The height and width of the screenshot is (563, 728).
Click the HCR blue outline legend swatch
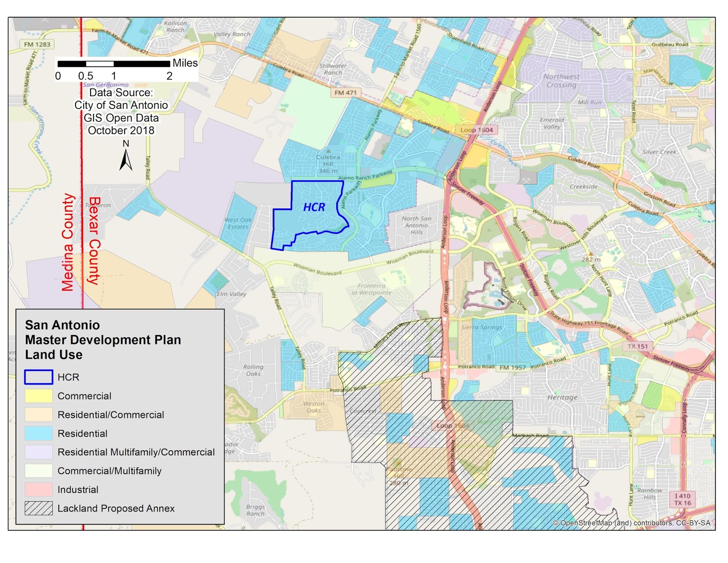[x=39, y=377]
